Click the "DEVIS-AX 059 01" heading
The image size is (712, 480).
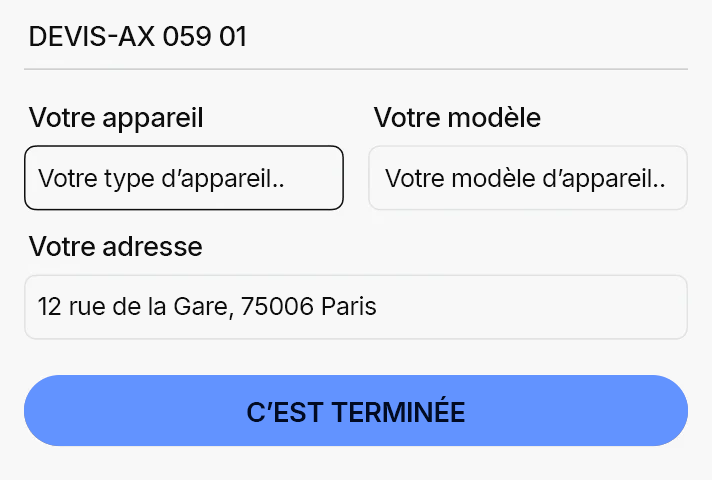[138, 37]
